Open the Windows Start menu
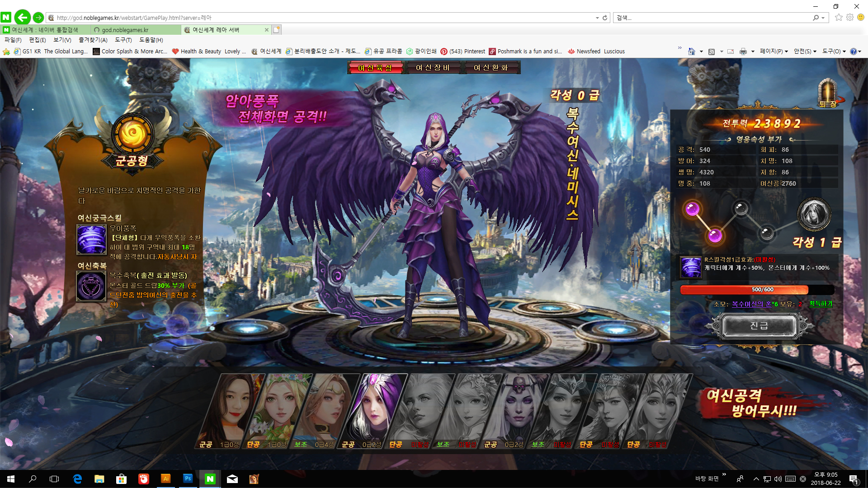 (x=11, y=479)
